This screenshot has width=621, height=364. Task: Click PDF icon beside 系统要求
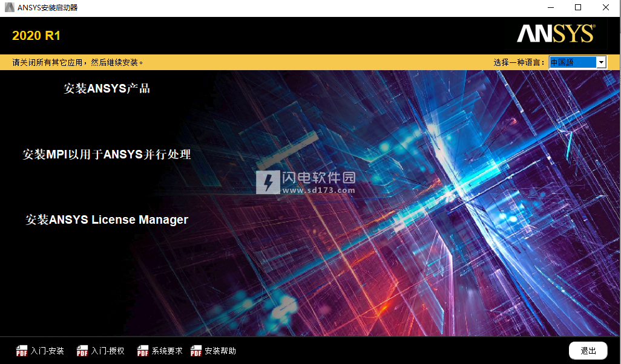coord(143,351)
